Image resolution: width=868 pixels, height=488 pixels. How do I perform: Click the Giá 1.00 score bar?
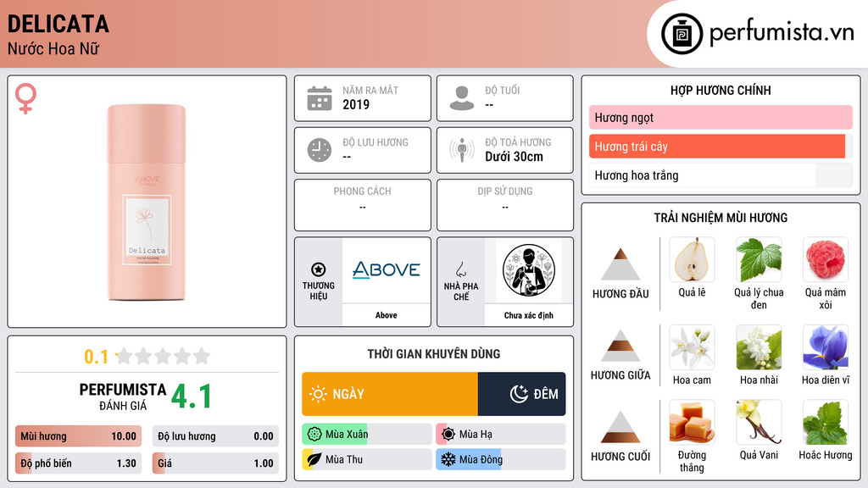[215, 463]
